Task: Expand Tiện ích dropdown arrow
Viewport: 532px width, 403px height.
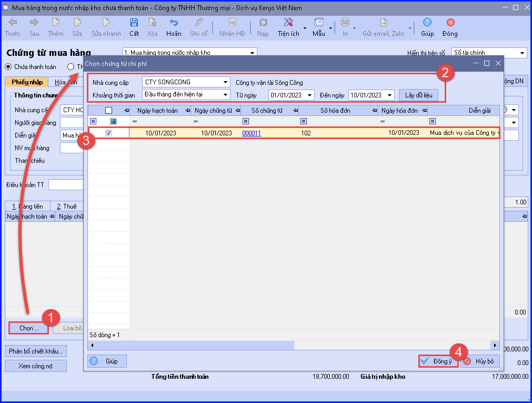Action: pos(305,28)
